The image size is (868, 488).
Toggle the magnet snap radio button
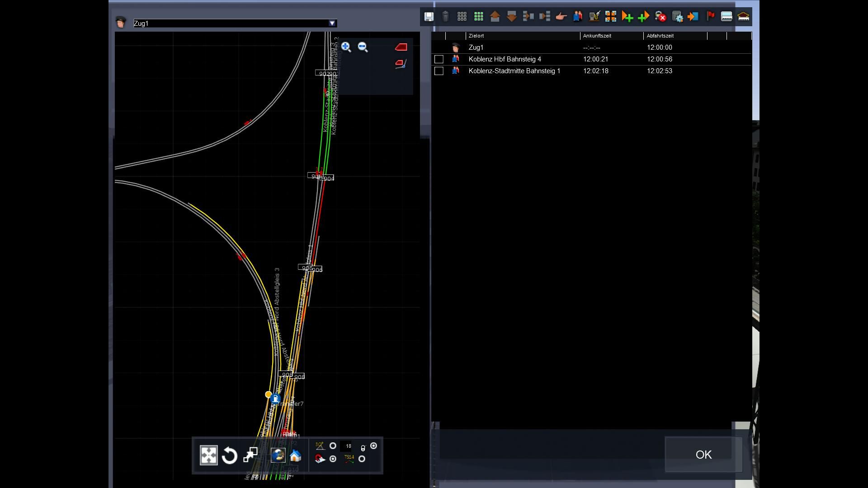click(333, 459)
